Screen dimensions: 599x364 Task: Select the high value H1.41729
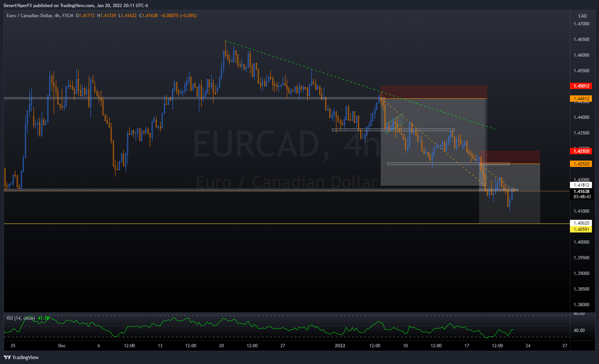coord(106,16)
